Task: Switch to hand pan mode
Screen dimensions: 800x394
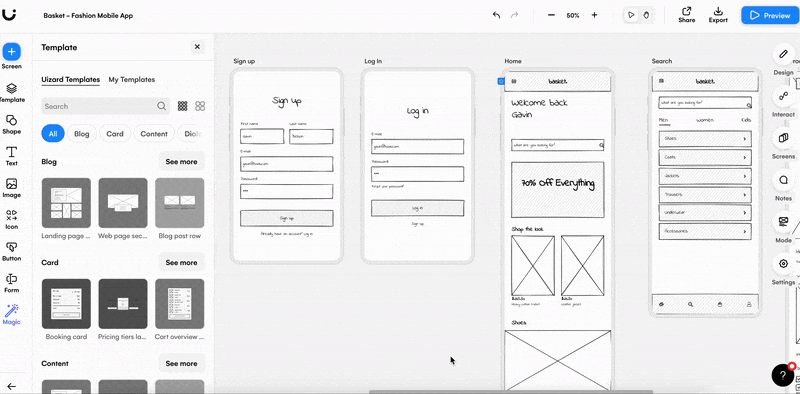Action: coord(646,15)
